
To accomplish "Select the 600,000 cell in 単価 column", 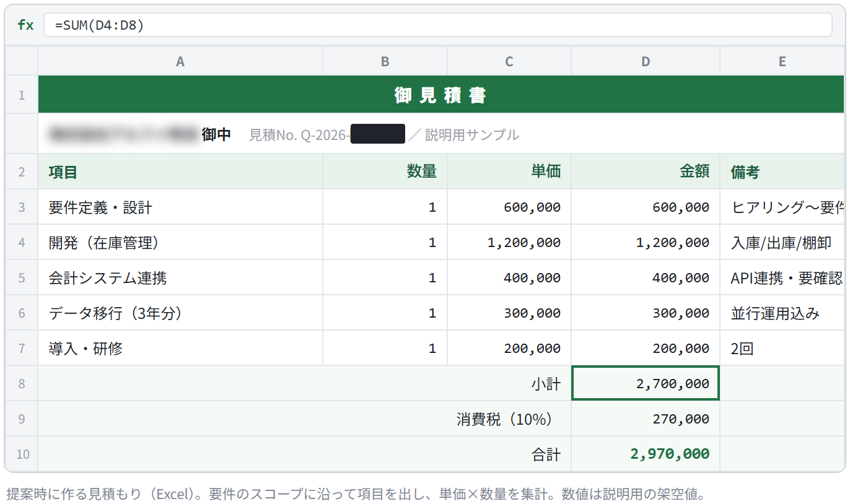I will [509, 207].
